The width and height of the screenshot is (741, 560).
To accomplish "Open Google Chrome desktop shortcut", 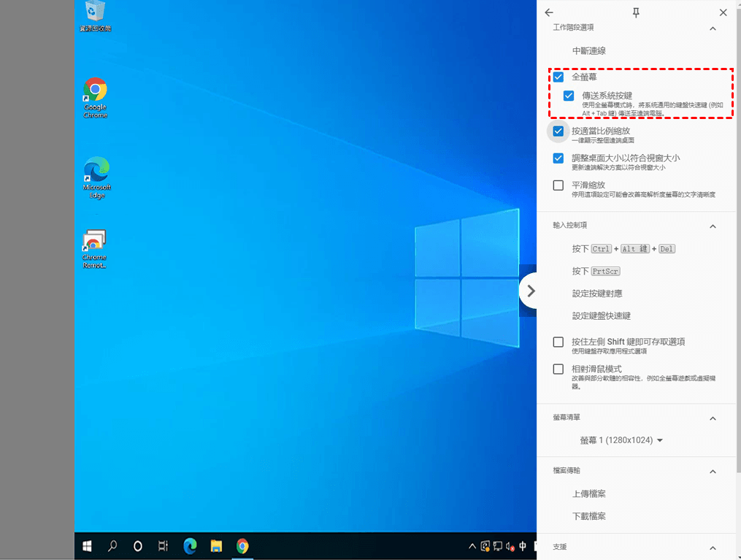I will (95, 91).
